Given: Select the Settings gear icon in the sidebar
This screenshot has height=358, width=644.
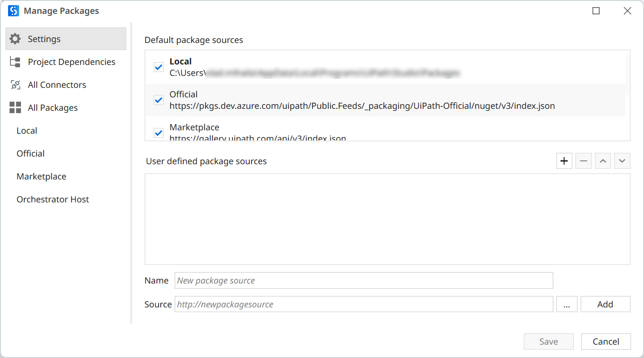Looking at the screenshot, I should (15, 39).
